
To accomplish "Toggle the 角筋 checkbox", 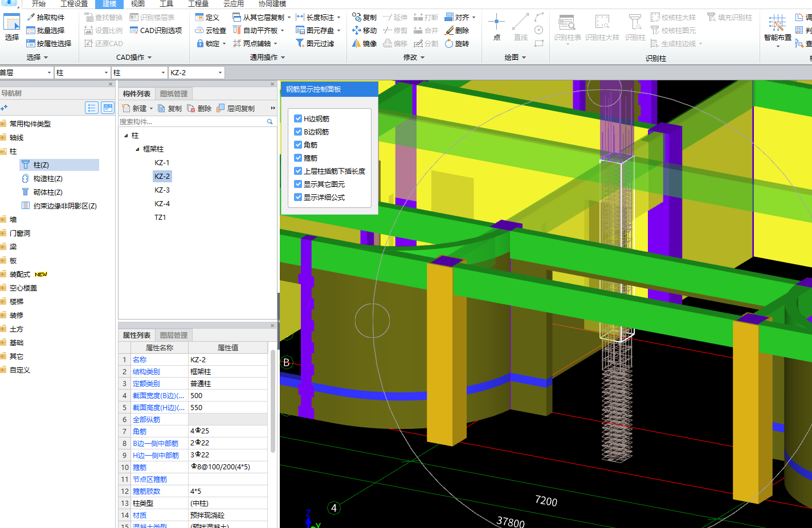I will (298, 145).
